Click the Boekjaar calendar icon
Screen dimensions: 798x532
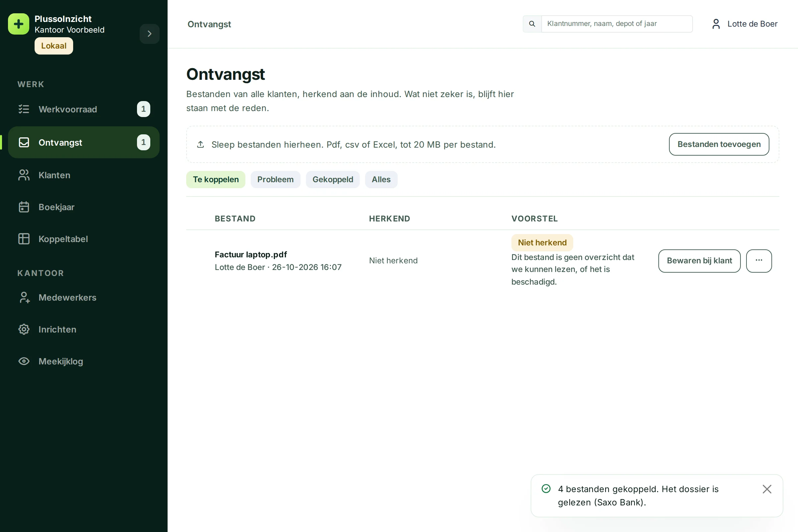[x=24, y=207]
